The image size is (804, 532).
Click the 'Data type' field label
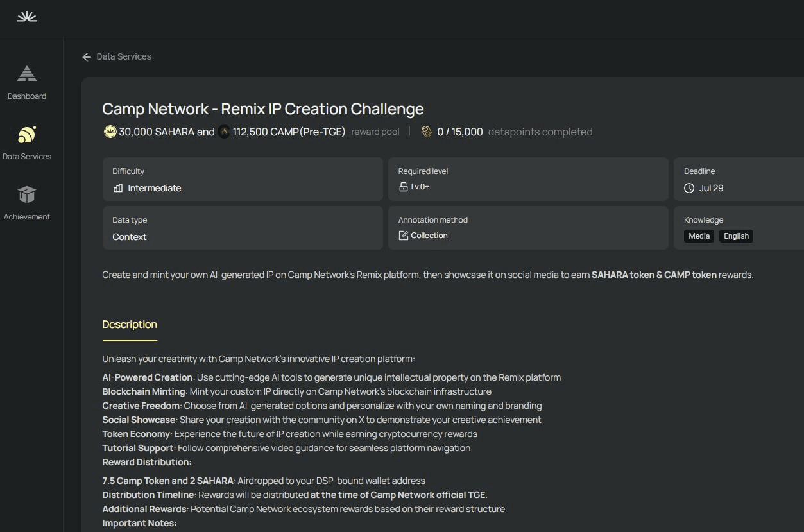click(x=130, y=220)
